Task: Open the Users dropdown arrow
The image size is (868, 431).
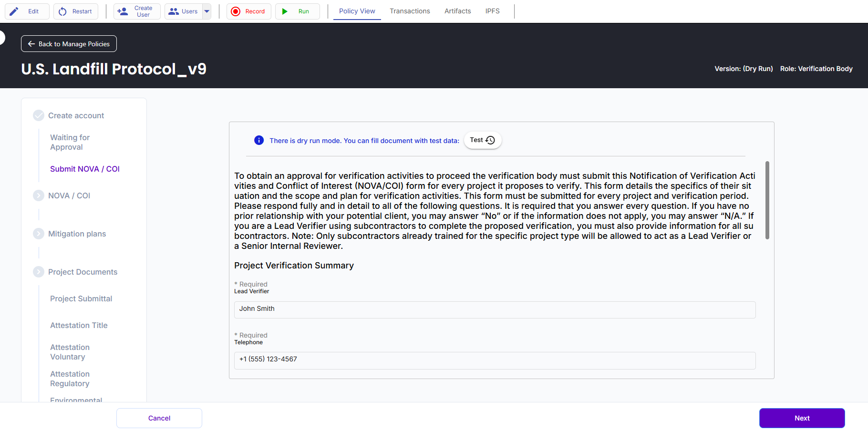Action: [x=207, y=11]
